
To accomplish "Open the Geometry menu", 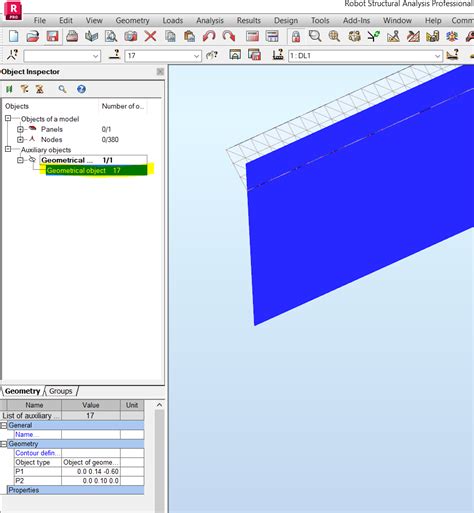I will click(x=132, y=20).
